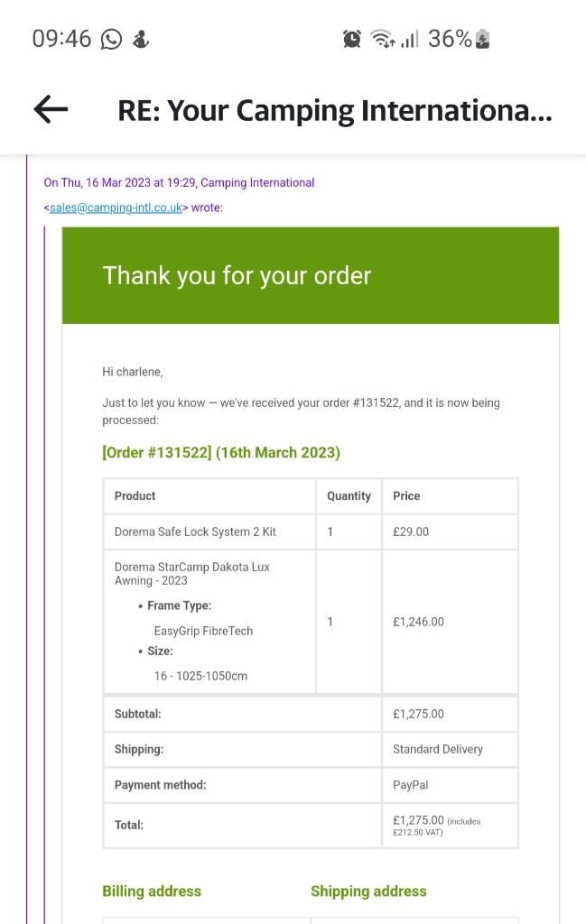This screenshot has width=586, height=924.
Task: Tap the Wi-Fi signal icon
Action: click(x=383, y=40)
